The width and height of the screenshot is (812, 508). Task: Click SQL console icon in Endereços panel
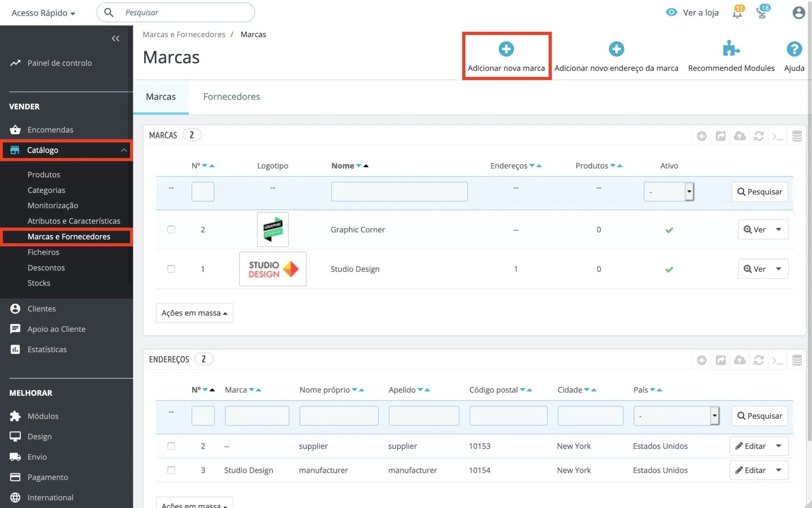coord(777,360)
